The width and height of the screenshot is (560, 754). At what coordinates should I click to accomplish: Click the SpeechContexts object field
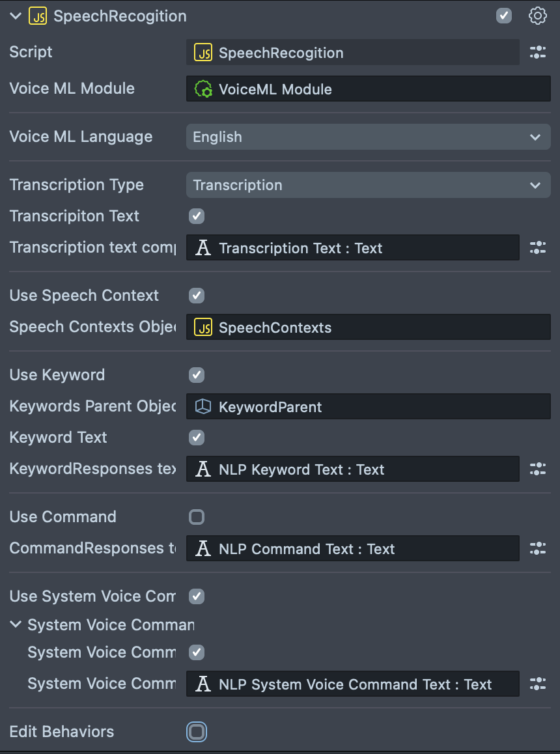click(x=368, y=328)
